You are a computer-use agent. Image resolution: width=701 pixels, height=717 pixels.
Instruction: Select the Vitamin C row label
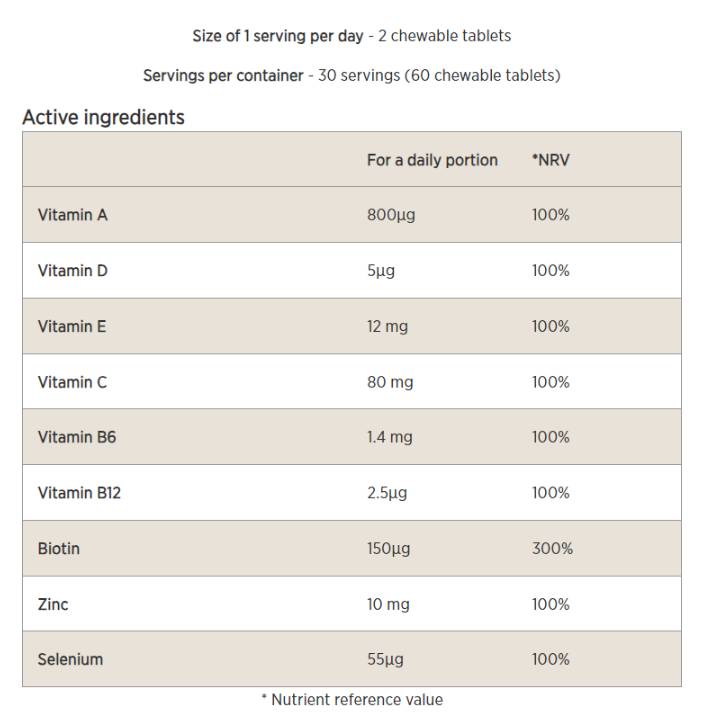pos(72,382)
